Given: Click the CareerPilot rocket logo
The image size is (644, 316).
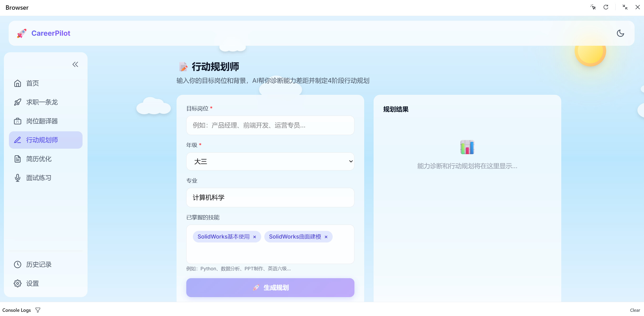Looking at the screenshot, I should click(22, 33).
